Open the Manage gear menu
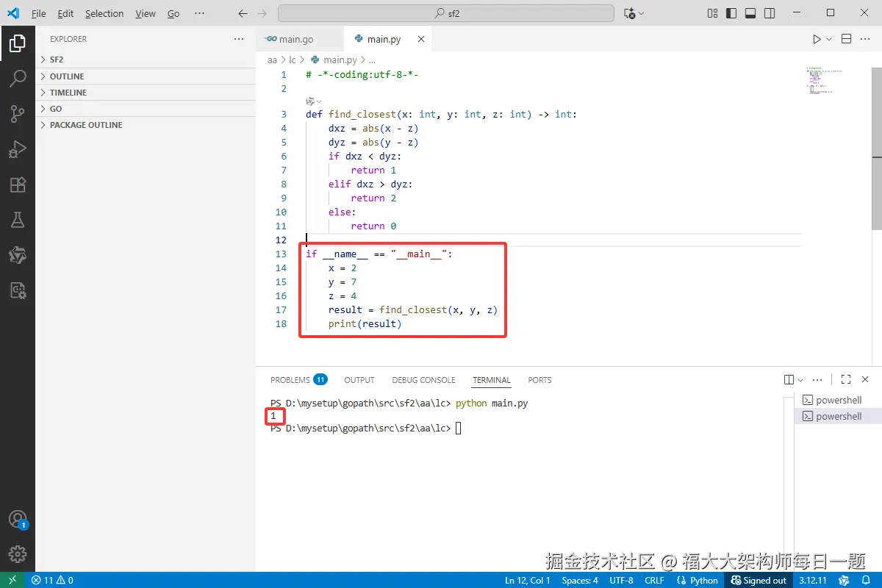882x588 pixels. coord(18,554)
